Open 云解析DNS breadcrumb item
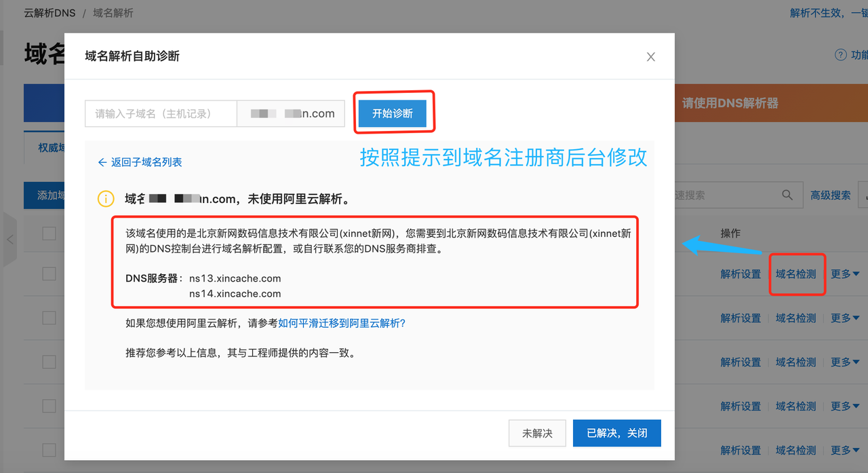This screenshot has height=473, width=868. pyautogui.click(x=50, y=13)
